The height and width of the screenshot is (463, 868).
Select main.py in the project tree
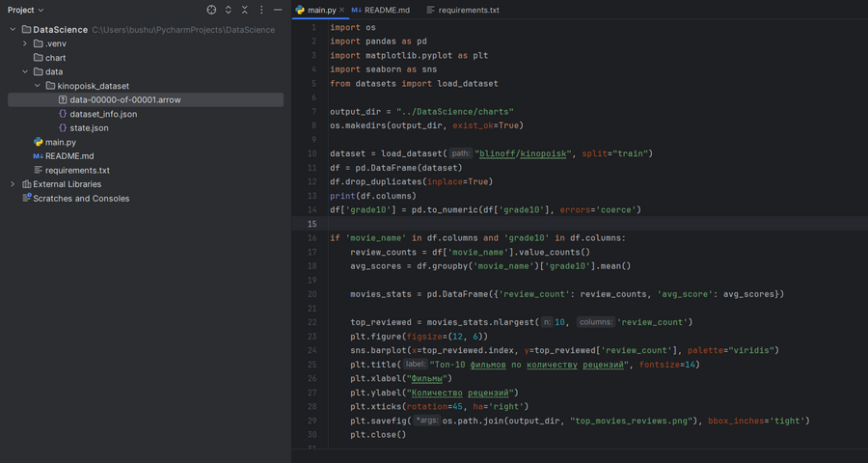(x=60, y=142)
